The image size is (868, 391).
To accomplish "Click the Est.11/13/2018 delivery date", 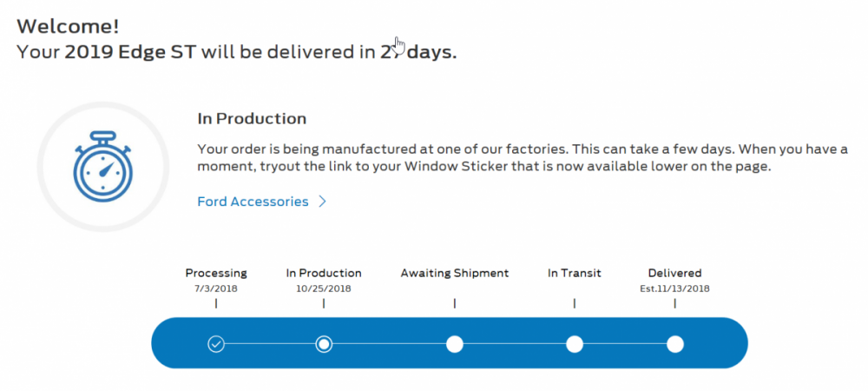I will (x=674, y=288).
